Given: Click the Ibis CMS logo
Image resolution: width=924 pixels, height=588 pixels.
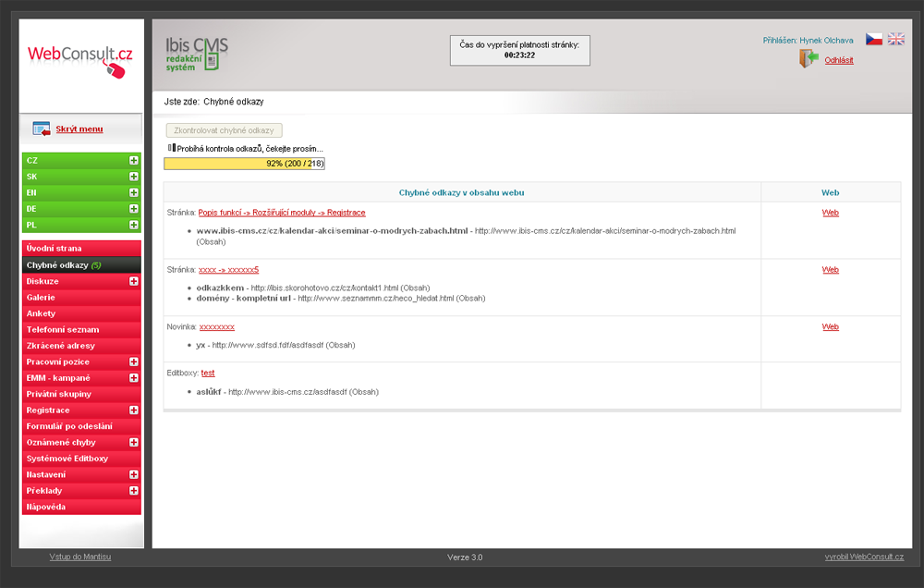Looking at the screenshot, I should tap(196, 54).
